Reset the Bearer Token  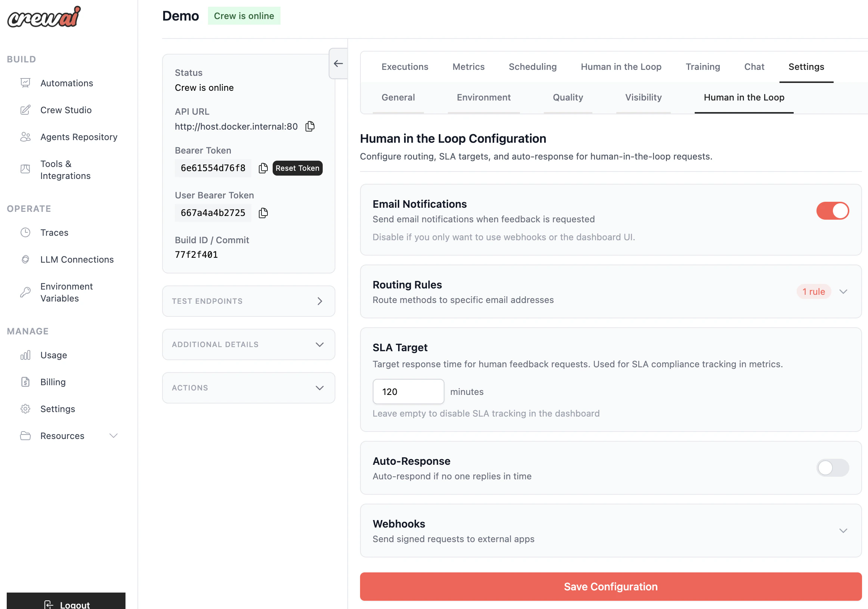pyautogui.click(x=297, y=168)
